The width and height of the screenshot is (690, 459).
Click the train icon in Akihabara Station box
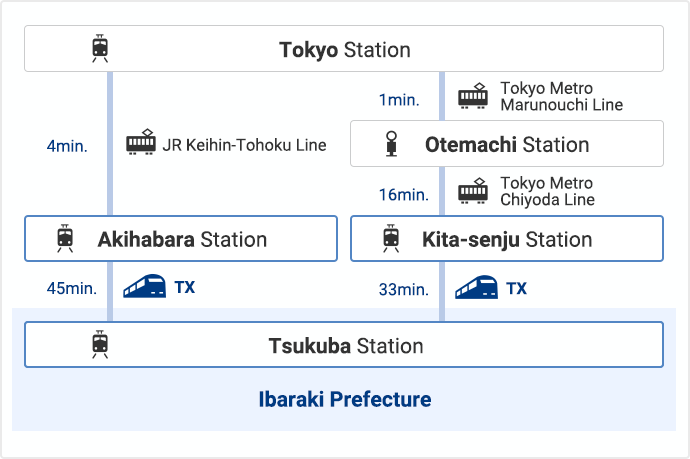[x=65, y=238]
